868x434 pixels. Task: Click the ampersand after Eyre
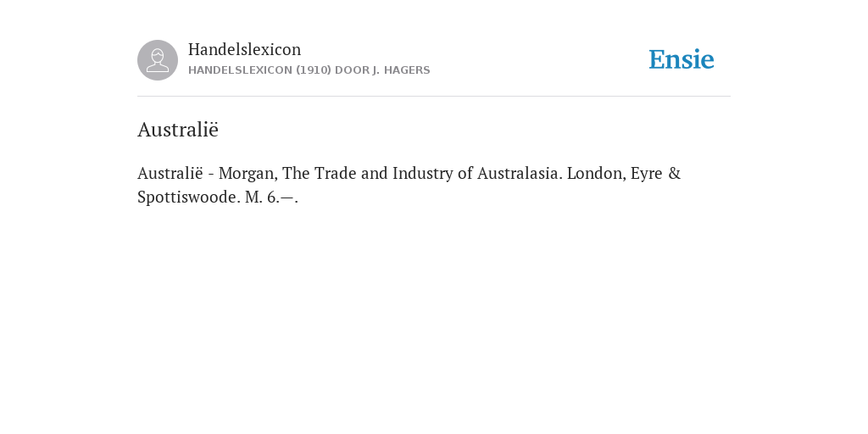(x=674, y=173)
